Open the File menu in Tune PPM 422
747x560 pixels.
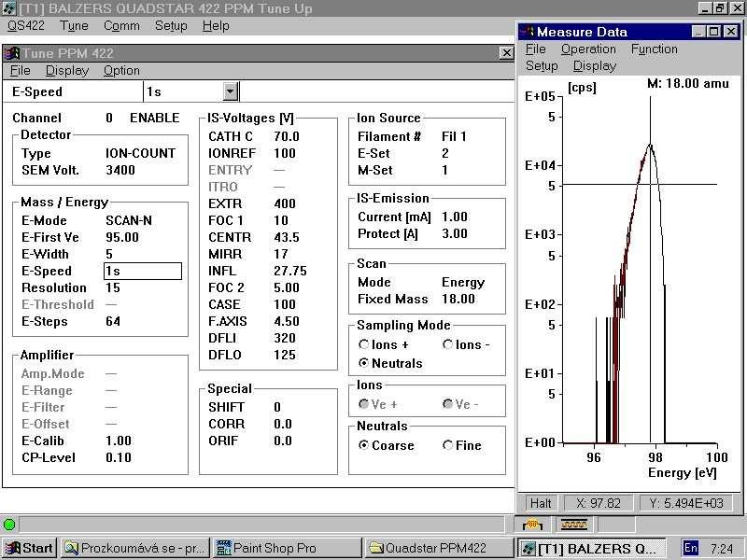point(20,71)
